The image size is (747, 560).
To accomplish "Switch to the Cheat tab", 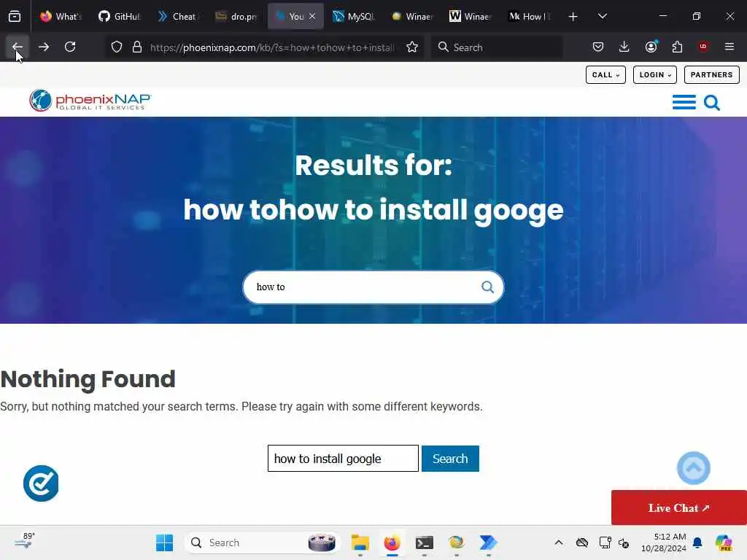I will (177, 16).
